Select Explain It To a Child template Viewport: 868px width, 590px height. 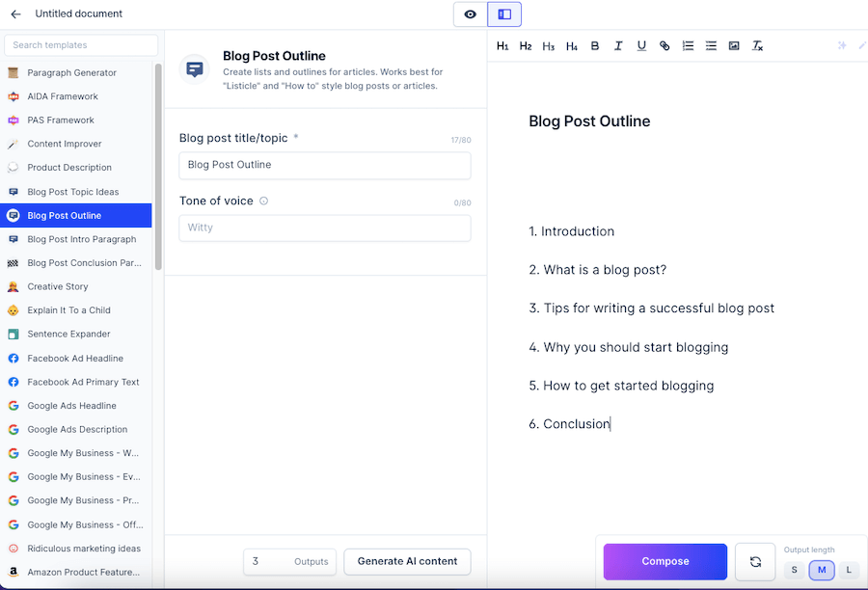coord(76,310)
